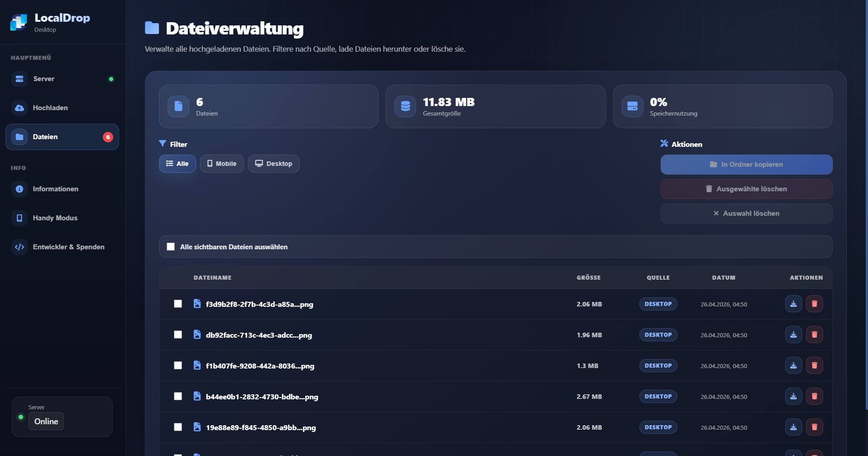Open the Hochladen upload page
Image resolution: width=868 pixels, height=456 pixels.
click(62, 108)
